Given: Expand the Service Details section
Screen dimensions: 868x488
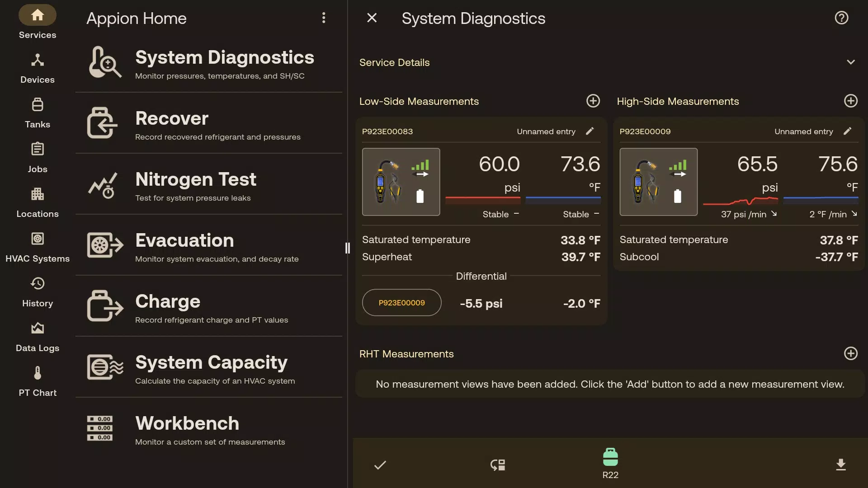Looking at the screenshot, I should point(851,62).
